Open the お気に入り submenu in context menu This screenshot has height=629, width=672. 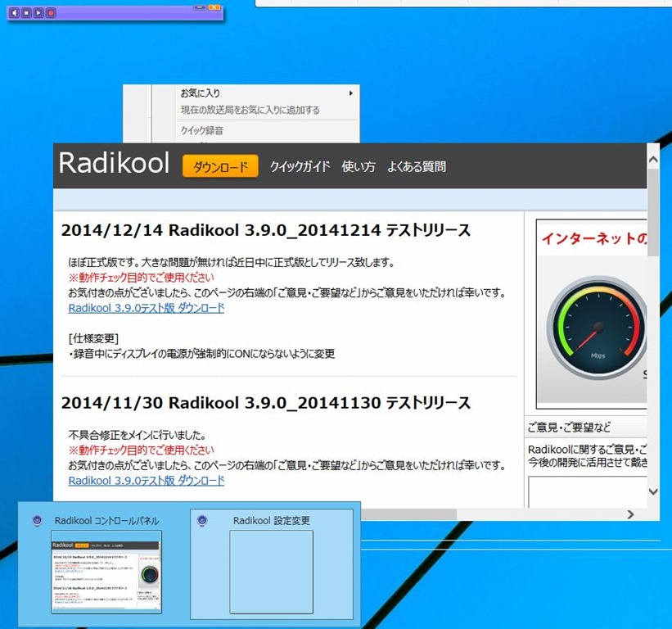point(266,93)
